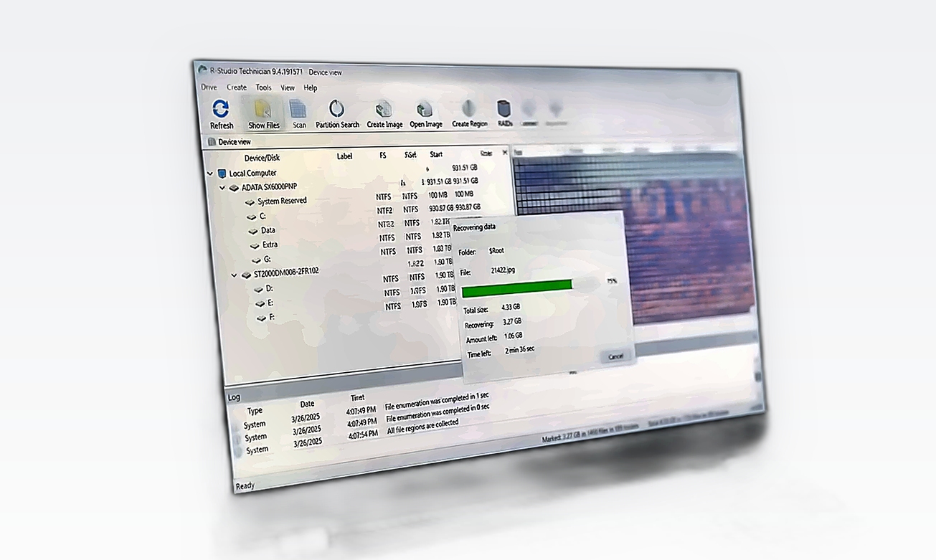Cancel the data recovery
The height and width of the screenshot is (560, 936).
click(x=616, y=356)
